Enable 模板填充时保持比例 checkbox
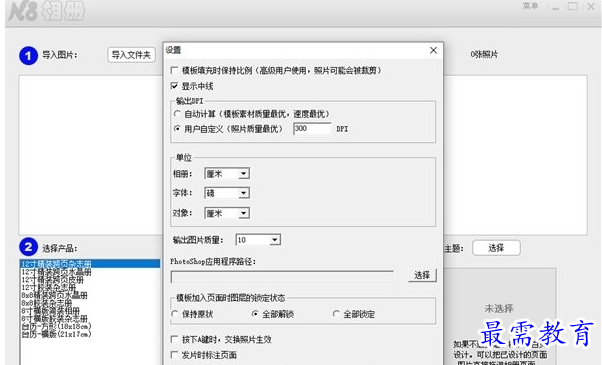The width and height of the screenshot is (602, 365). [x=174, y=70]
